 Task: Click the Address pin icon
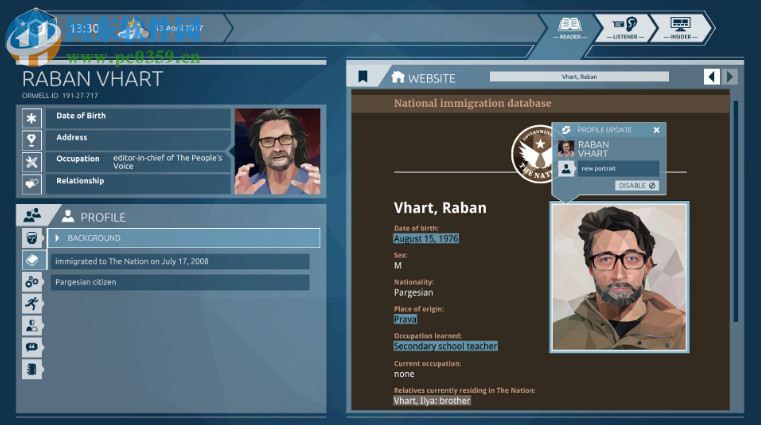pos(32,140)
